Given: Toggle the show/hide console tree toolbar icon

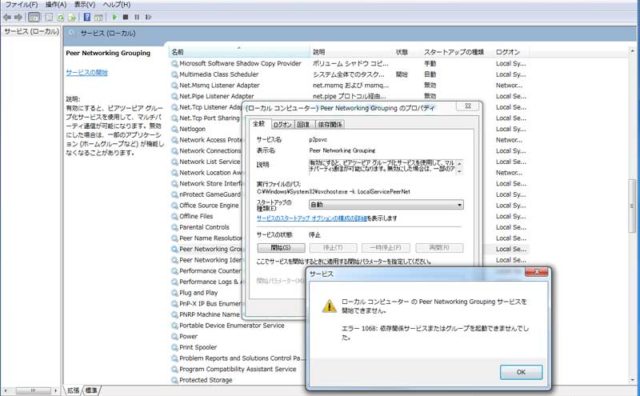Looking at the screenshot, I should 34,17.
